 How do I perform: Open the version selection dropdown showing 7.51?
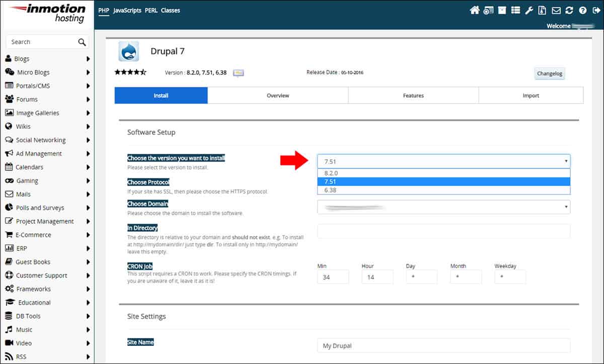[x=443, y=161]
